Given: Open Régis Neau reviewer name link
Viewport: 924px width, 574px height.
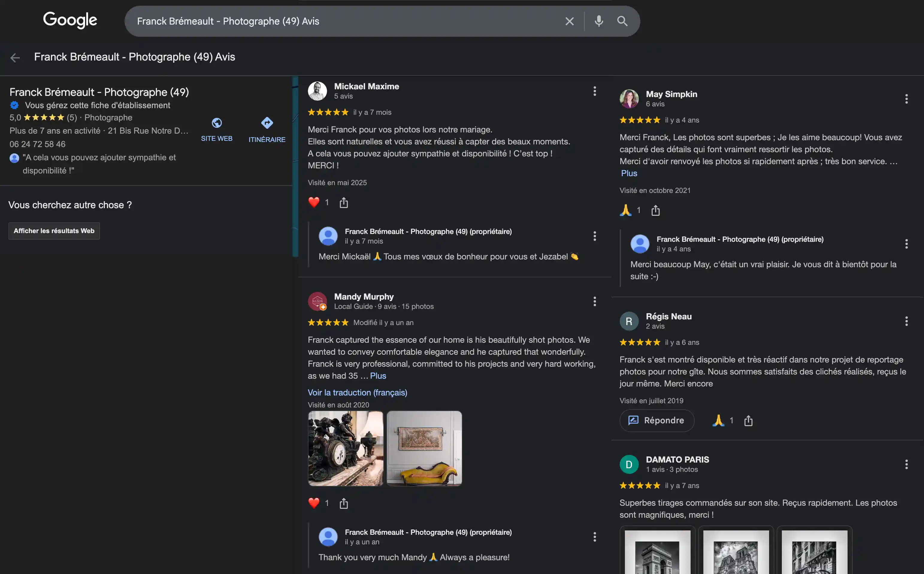Looking at the screenshot, I should click(x=669, y=317).
